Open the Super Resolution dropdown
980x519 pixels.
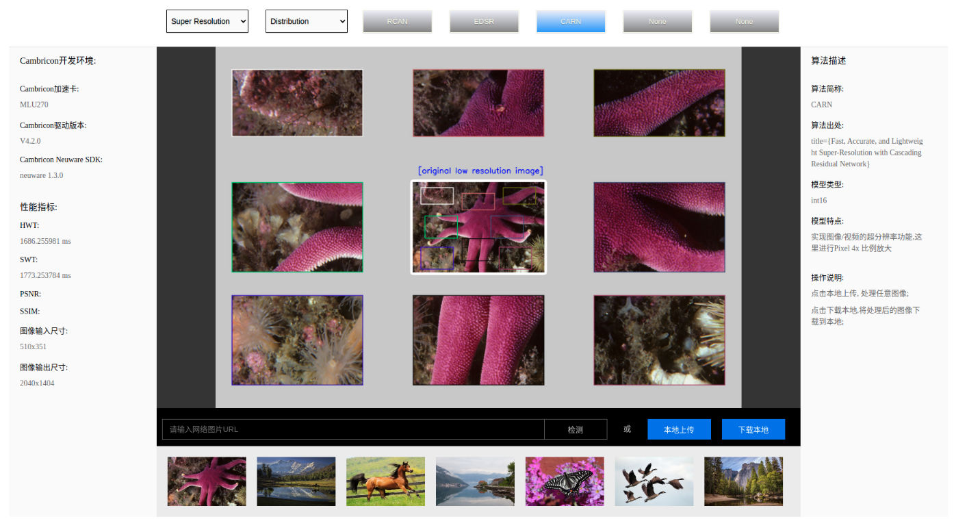[x=207, y=21]
